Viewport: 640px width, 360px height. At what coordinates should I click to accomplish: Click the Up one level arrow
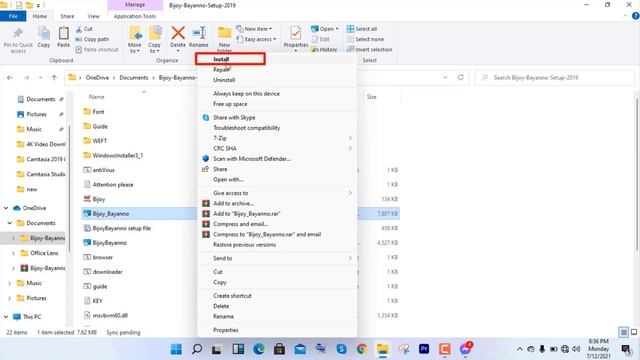click(54, 78)
